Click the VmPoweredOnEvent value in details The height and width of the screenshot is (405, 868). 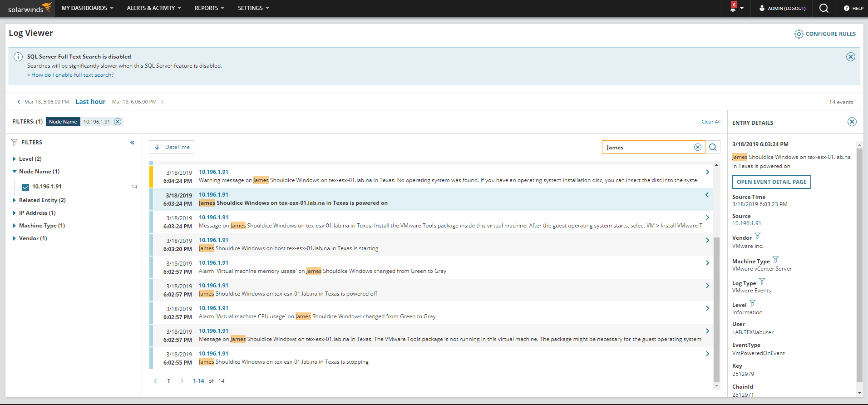[x=758, y=353]
